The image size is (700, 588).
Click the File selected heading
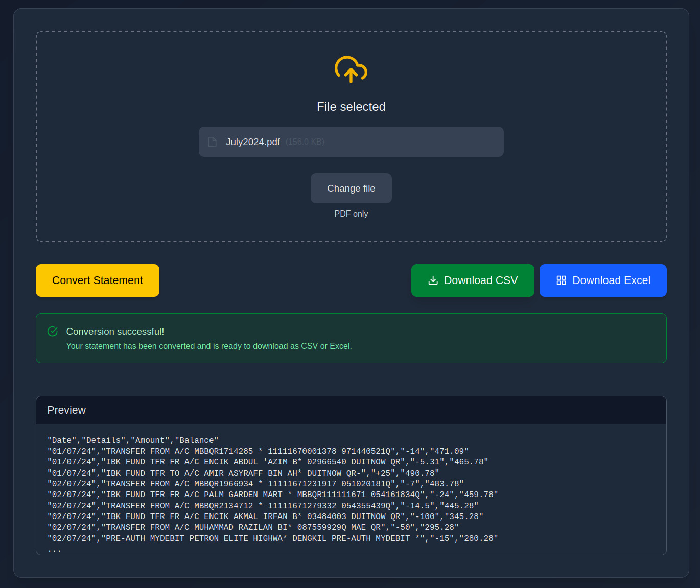351,107
